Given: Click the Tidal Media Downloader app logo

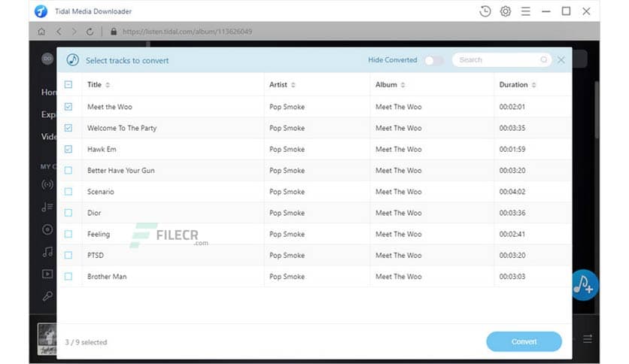Looking at the screenshot, I should [41, 11].
